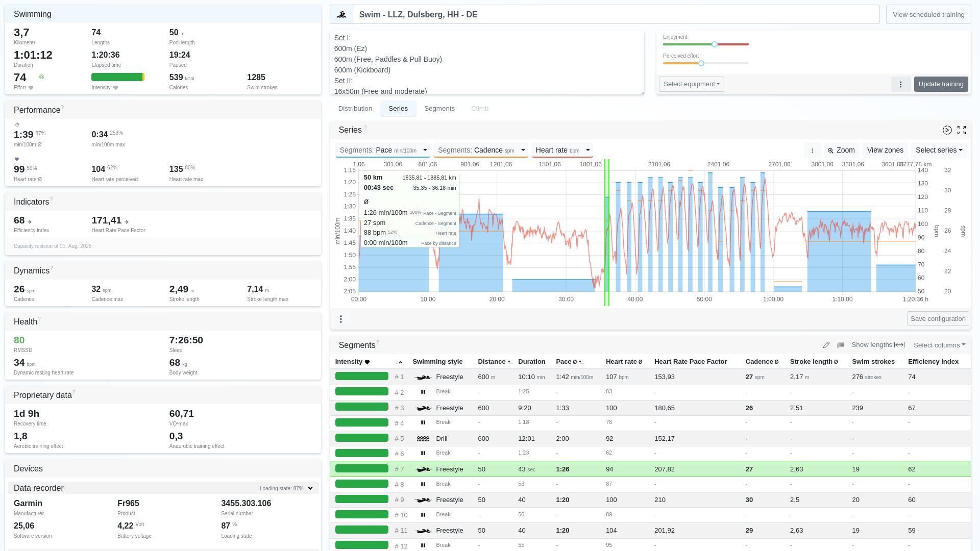This screenshot has height=551, width=980.
Task: Click the training title input field
Action: coord(616,14)
